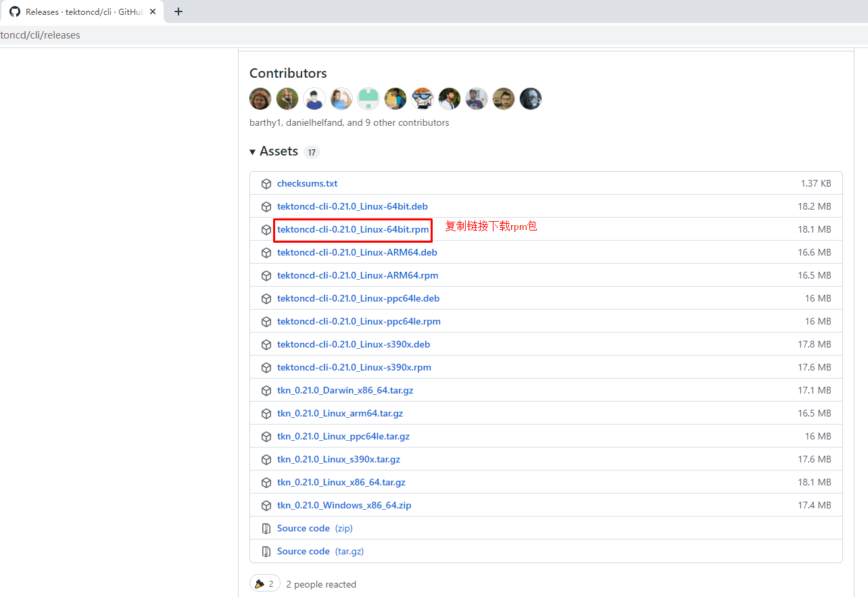Click the '2 people reacted' text
The image size is (868, 597).
321,584
